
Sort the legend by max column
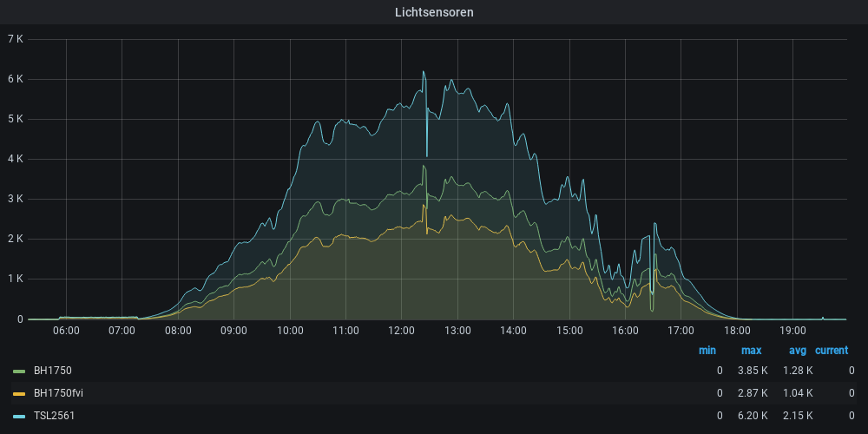pos(751,351)
